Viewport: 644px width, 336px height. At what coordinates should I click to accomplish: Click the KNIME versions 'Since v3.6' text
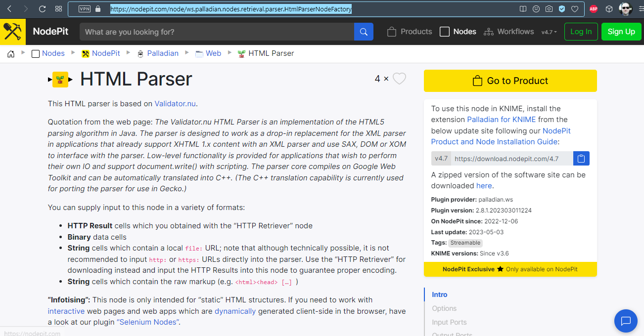point(494,253)
